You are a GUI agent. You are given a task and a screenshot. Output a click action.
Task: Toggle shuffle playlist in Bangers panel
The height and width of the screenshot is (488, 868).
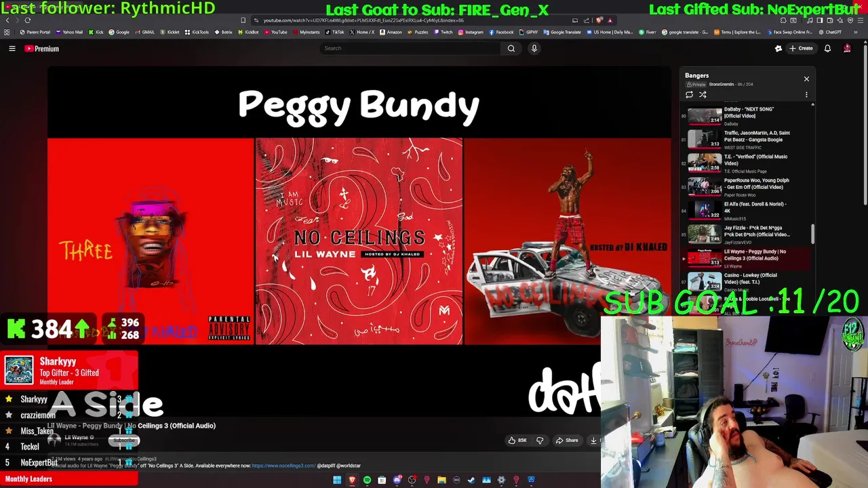click(x=703, y=95)
